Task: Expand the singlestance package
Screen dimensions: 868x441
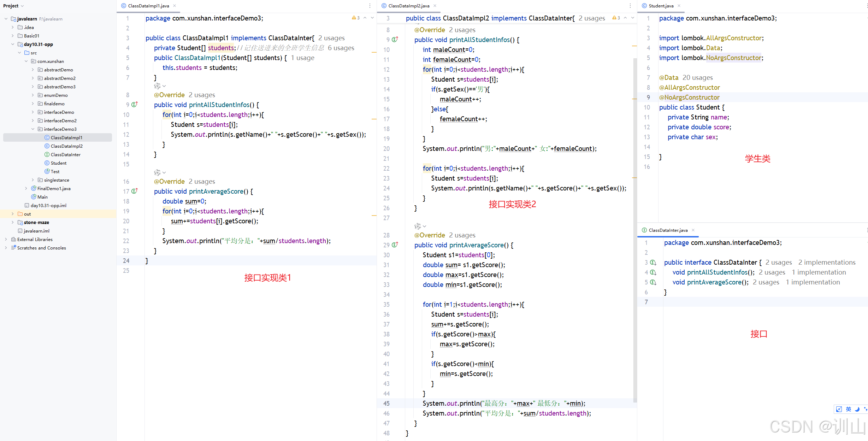Action: (x=33, y=180)
